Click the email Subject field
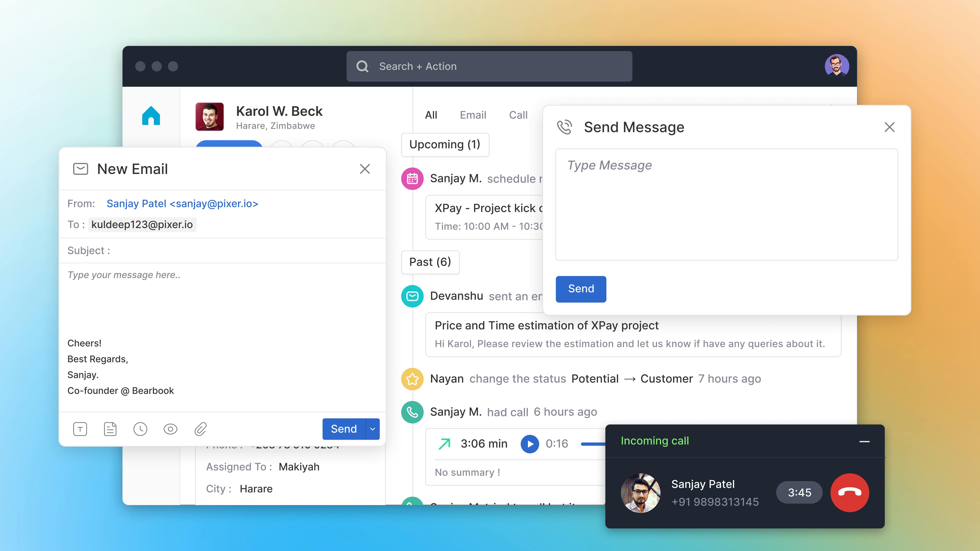Image resolution: width=980 pixels, height=551 pixels. (223, 251)
